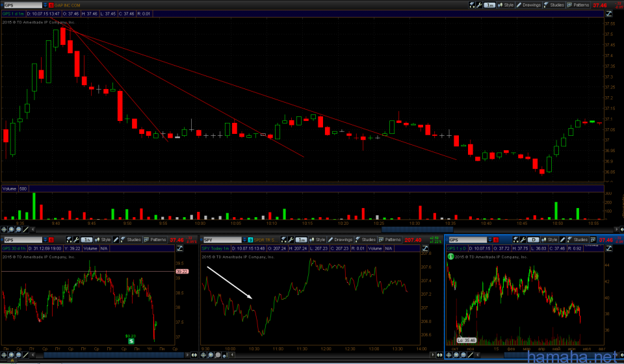Toggle expansion icon in daily GPS chart
This screenshot has width=624, height=364.
609,248
